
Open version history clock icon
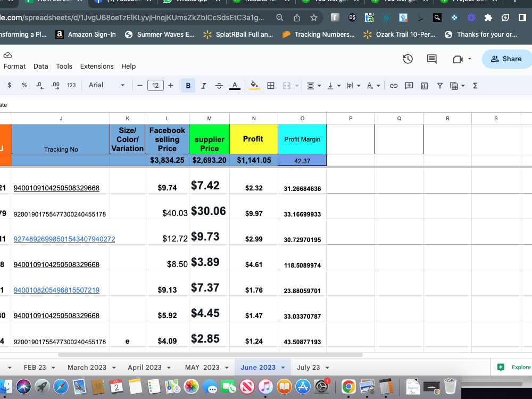point(408,59)
